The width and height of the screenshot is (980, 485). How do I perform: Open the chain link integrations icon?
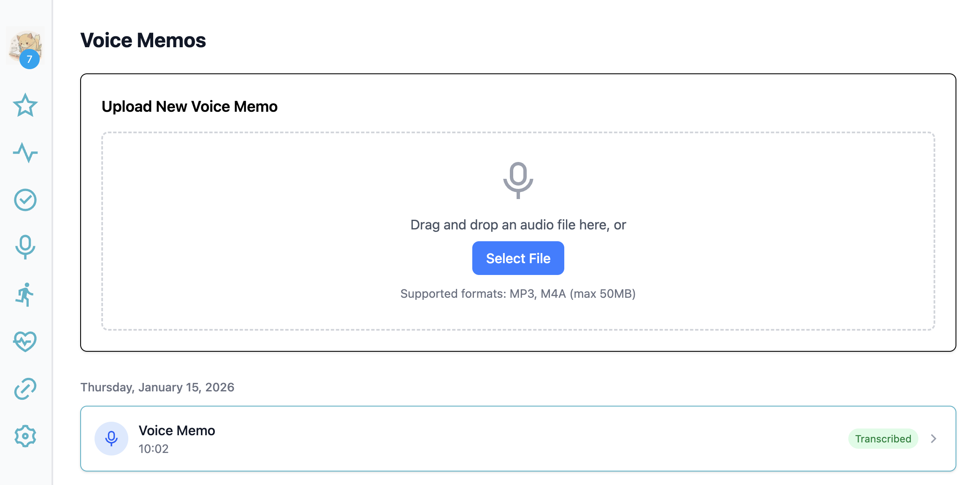tap(25, 388)
